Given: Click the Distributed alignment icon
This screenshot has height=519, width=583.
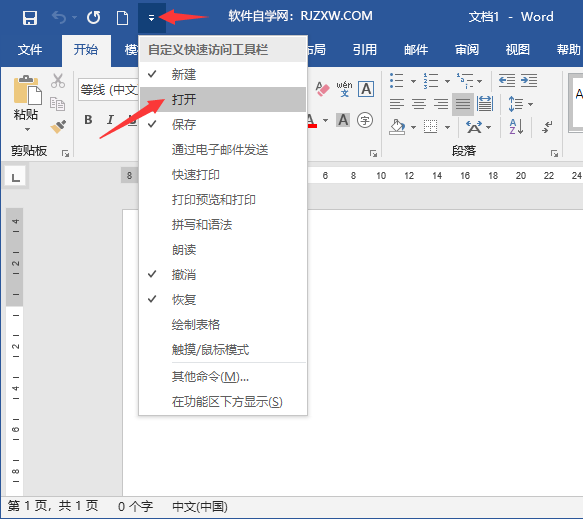Looking at the screenshot, I should pos(485,104).
